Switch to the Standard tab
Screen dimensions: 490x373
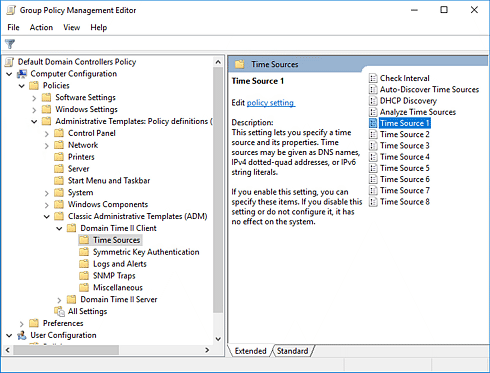(292, 351)
